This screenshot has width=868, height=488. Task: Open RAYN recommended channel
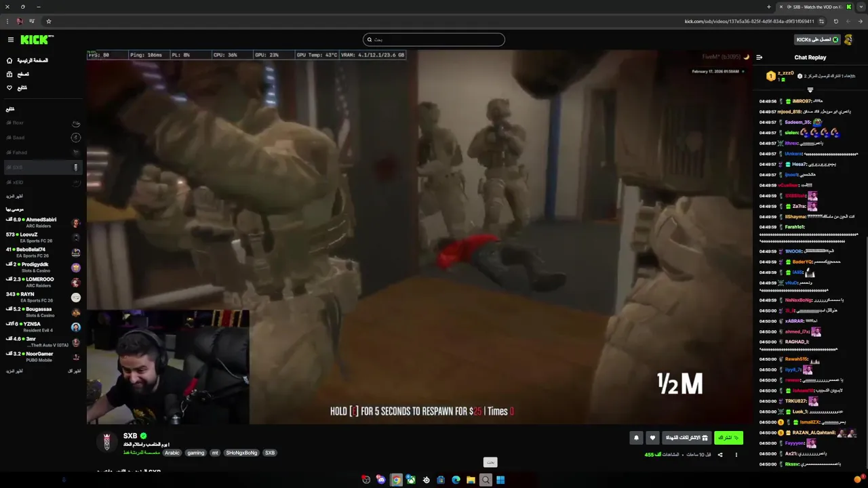42,297
